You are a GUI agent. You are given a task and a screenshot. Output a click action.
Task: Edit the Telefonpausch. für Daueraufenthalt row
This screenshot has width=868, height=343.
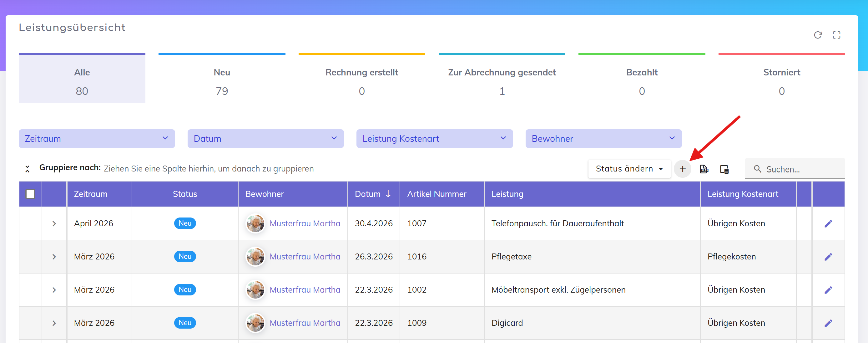[x=828, y=224]
